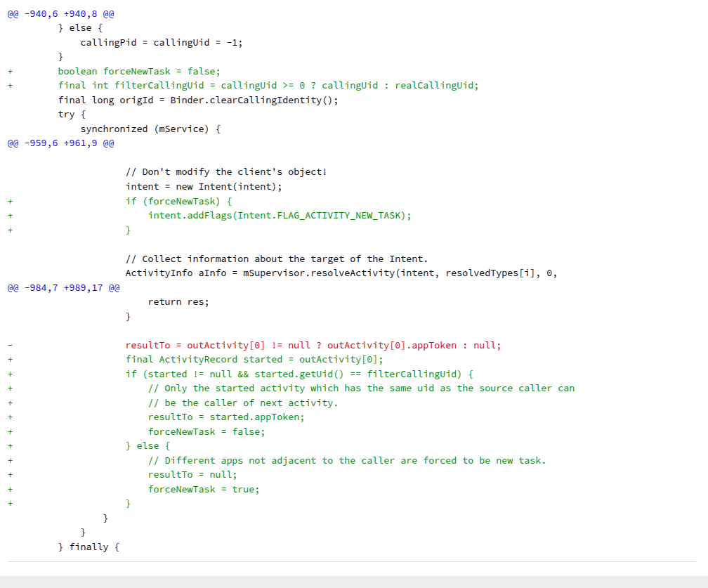Click the red removed line with outActivity[0].appToken

313,346
